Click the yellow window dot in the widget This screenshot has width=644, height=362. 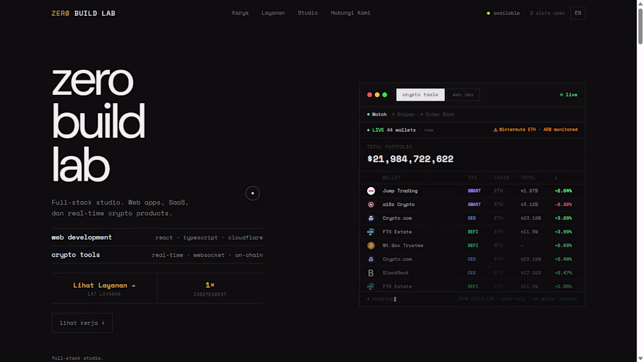point(377,95)
